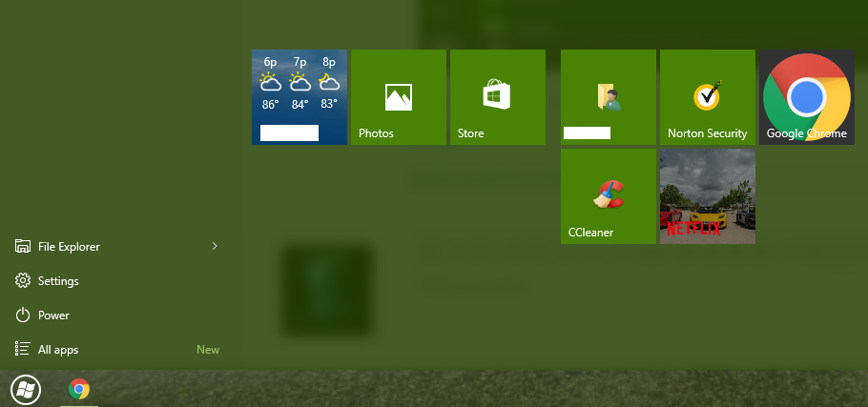Launch Norton Security tile

click(708, 97)
